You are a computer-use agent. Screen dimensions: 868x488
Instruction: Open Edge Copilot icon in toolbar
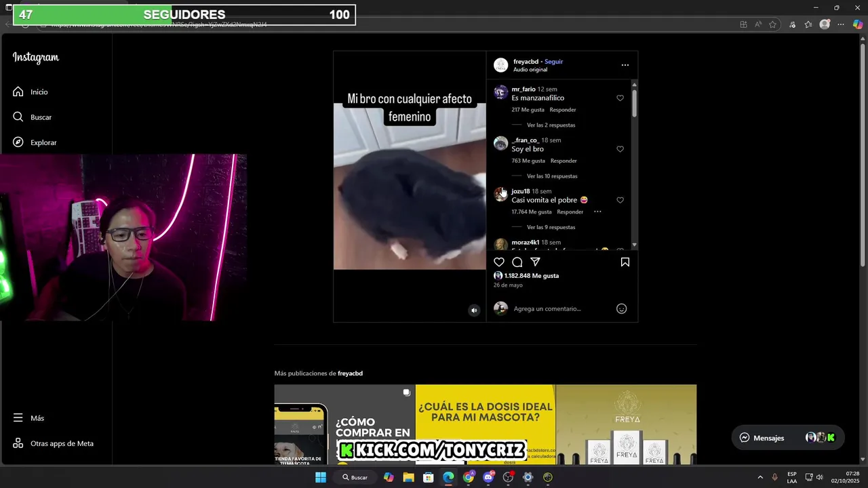[858, 24]
